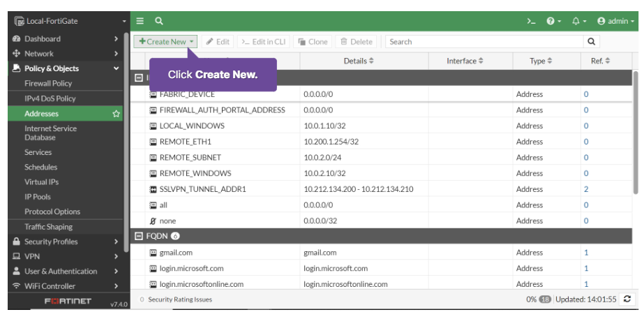Open Internet Service Database
This screenshot has height=326, width=644.
pyautogui.click(x=50, y=133)
